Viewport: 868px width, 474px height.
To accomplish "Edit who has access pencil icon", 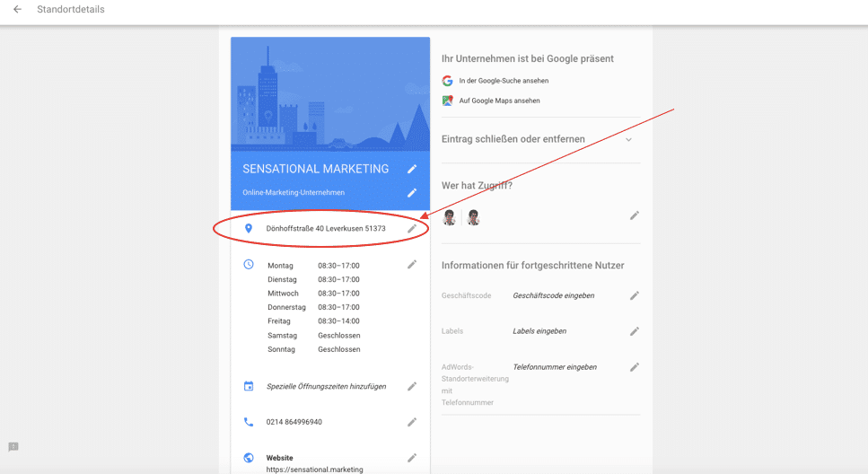I will 635,215.
